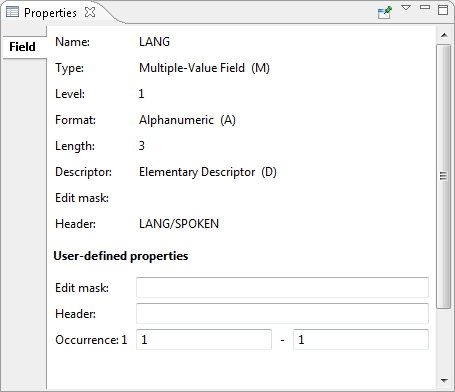Click the Occurrence start value field
This screenshot has height=392, width=455.
tap(204, 339)
